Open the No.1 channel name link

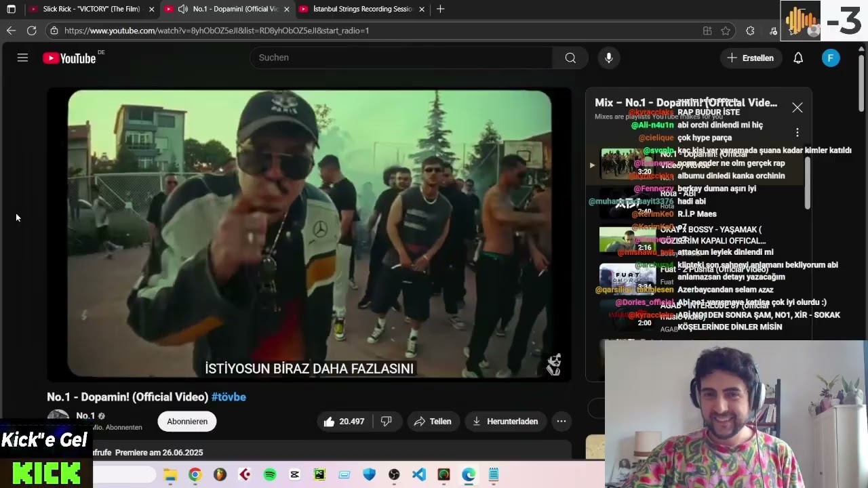pyautogui.click(x=85, y=416)
